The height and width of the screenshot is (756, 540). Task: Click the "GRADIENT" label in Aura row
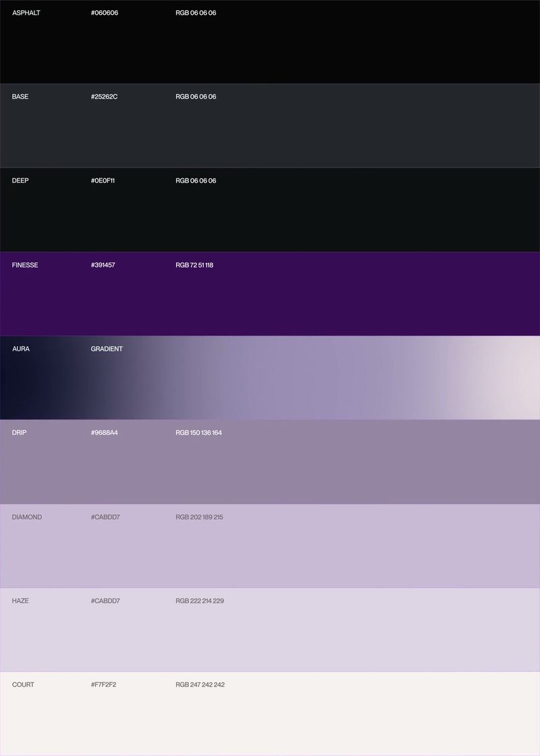pyautogui.click(x=107, y=349)
